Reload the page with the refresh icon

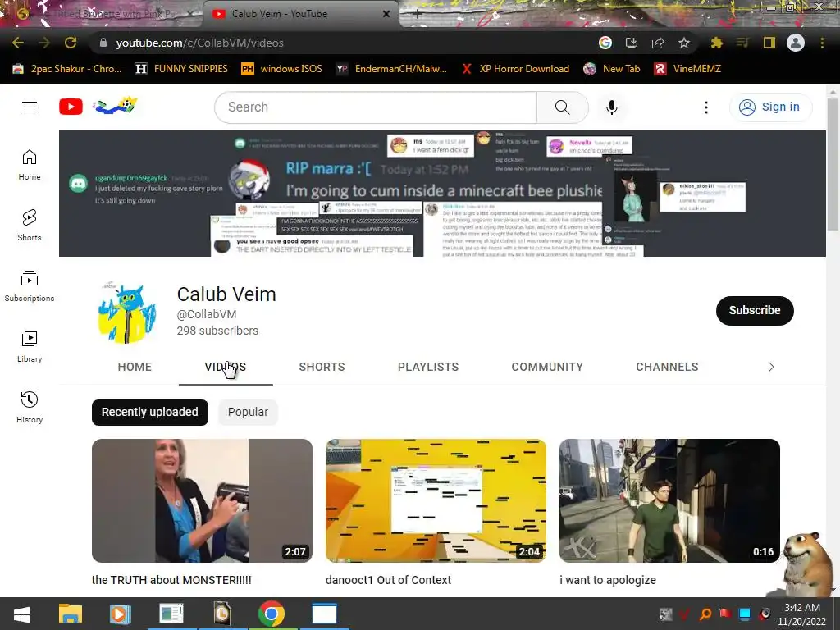tap(71, 43)
